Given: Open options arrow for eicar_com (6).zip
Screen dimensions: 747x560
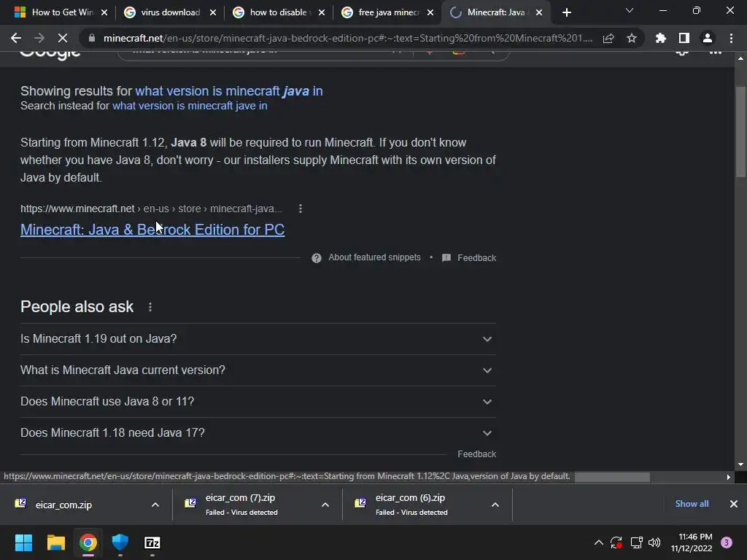Looking at the screenshot, I should coord(495,505).
